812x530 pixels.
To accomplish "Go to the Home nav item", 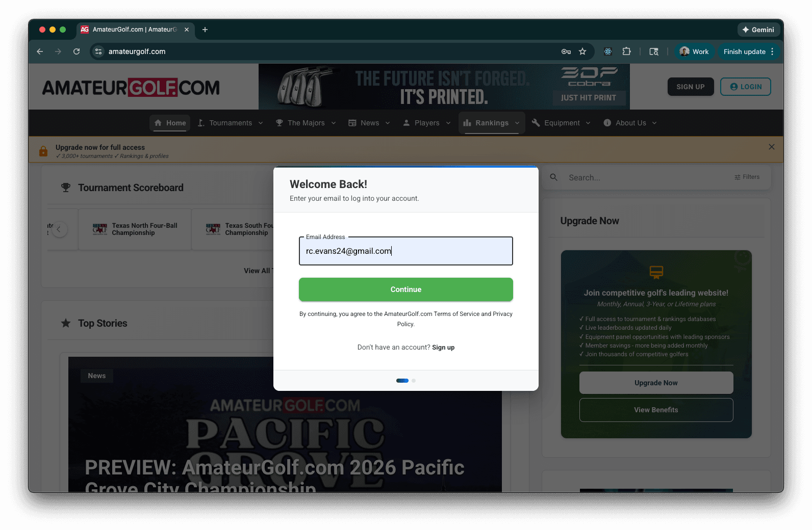I will [170, 123].
